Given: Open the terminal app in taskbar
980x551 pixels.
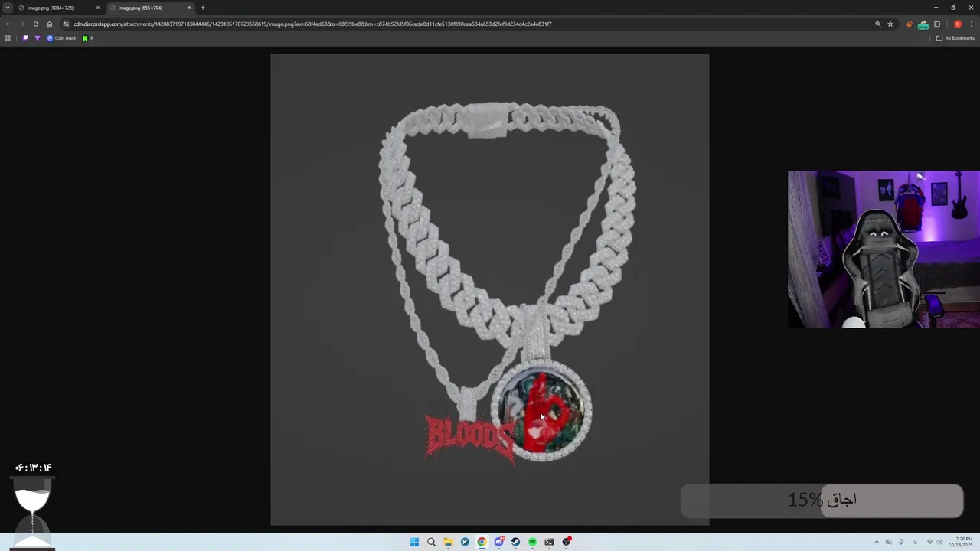Looking at the screenshot, I should (x=549, y=542).
